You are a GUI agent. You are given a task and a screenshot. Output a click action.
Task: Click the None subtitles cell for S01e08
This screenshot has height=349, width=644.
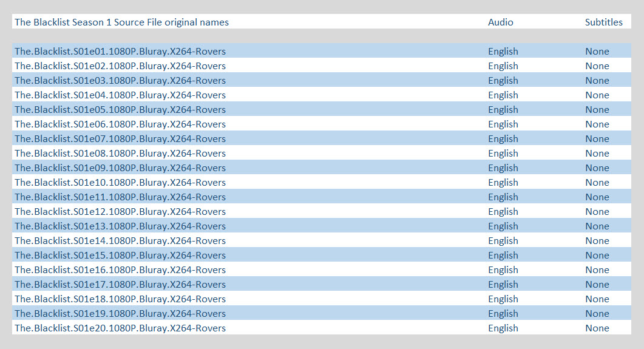coord(597,154)
